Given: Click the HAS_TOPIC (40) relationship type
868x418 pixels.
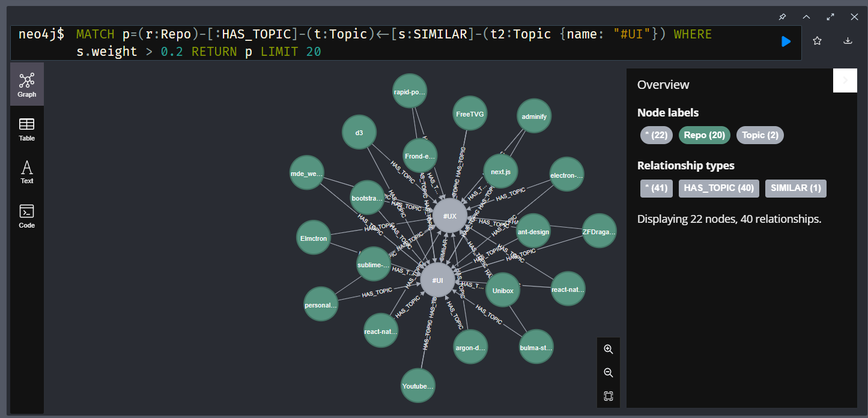Looking at the screenshot, I should (x=718, y=188).
